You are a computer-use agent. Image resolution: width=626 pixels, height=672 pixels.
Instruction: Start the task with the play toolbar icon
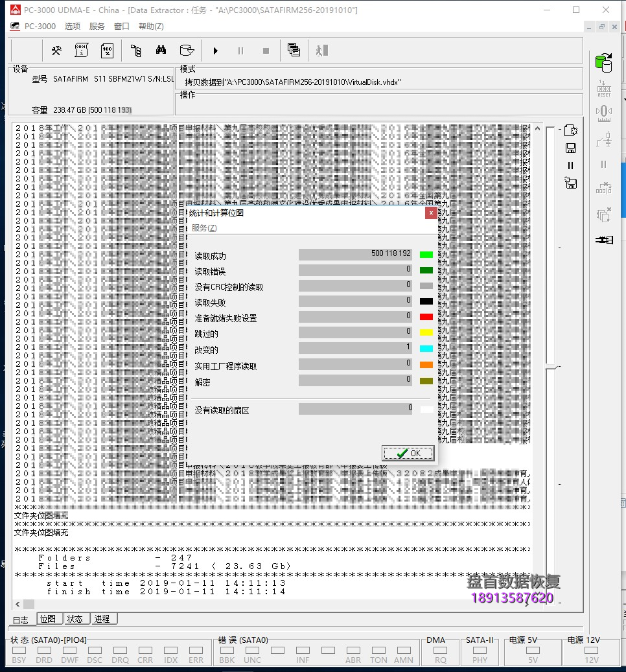(215, 50)
